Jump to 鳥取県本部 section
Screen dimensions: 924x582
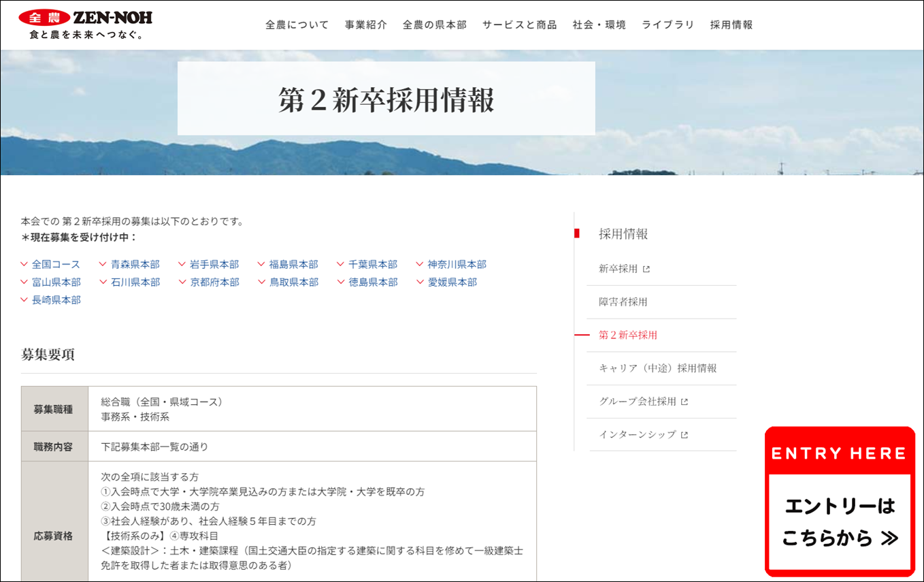pos(294,282)
